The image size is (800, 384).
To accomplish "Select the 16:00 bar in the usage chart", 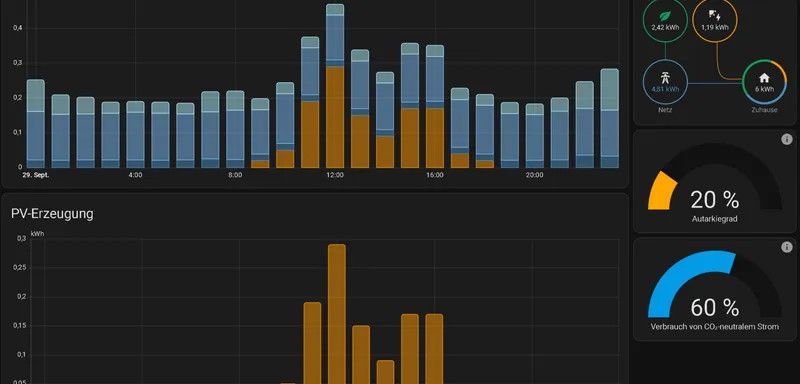I will [x=435, y=106].
